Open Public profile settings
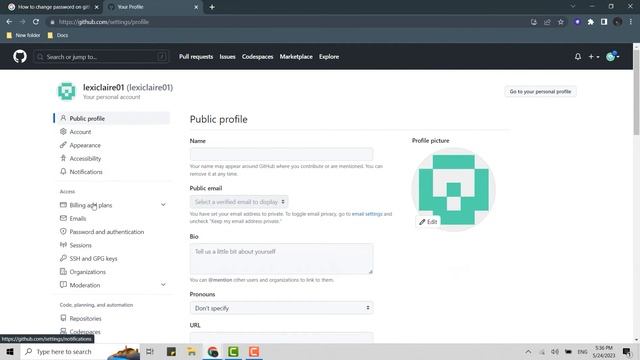This screenshot has width=640, height=360. pyautogui.click(x=112, y=118)
